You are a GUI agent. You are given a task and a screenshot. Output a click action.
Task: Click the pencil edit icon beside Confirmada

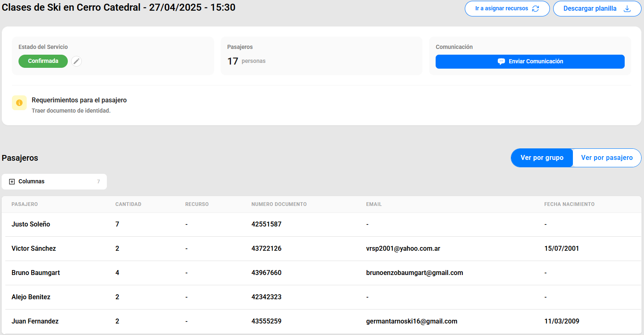(x=76, y=61)
